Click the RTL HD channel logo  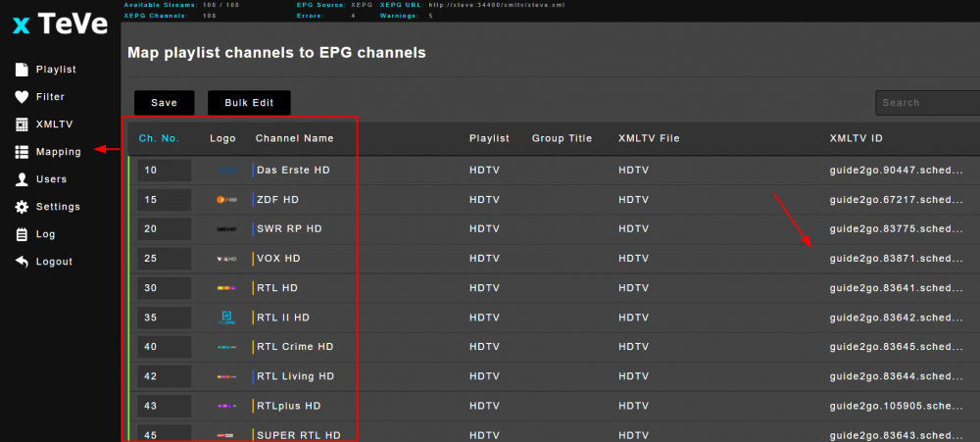227,287
